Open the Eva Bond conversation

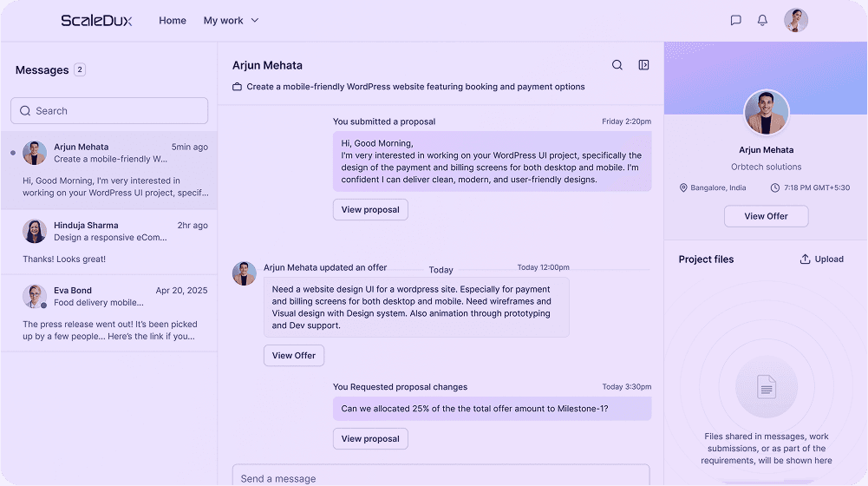[x=109, y=313]
